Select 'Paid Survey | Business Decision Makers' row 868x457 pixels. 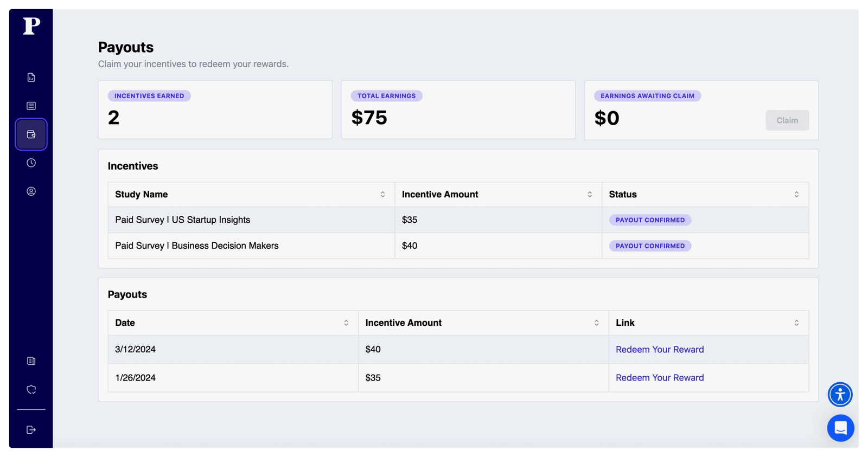[458, 246]
